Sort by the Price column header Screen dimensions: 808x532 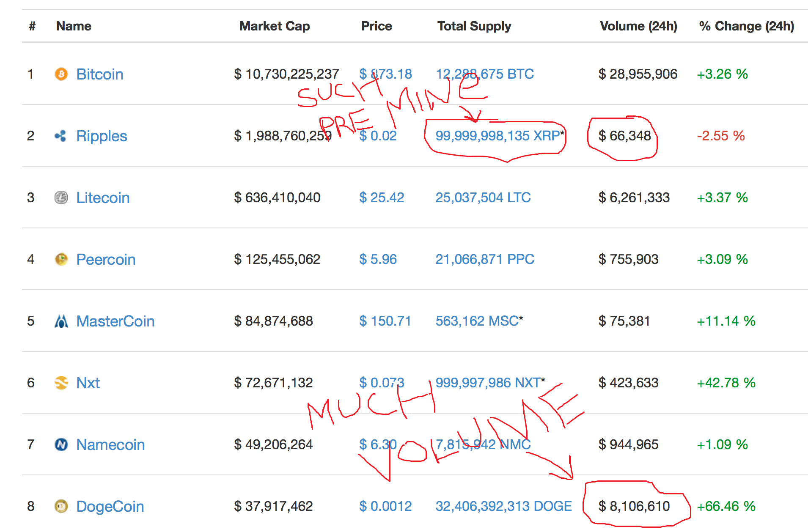point(377,26)
